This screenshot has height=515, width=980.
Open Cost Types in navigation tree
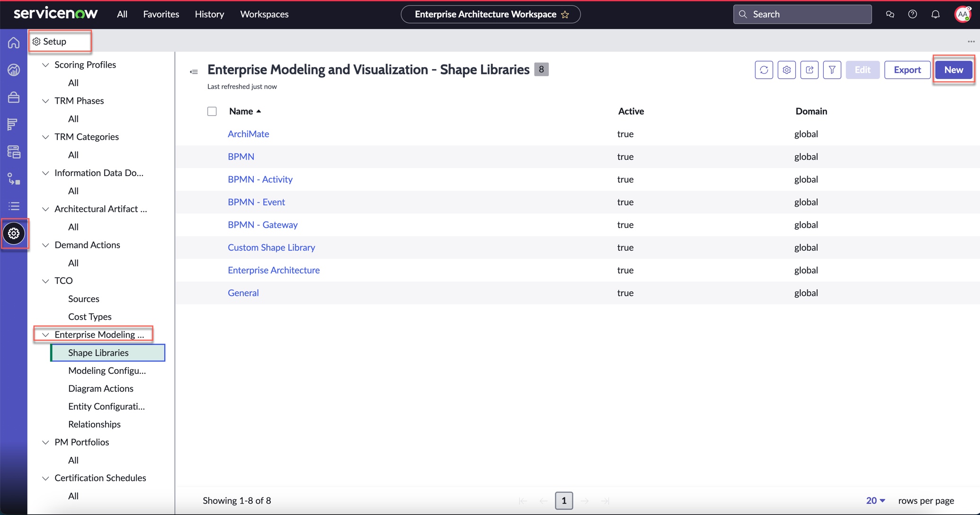pos(90,317)
